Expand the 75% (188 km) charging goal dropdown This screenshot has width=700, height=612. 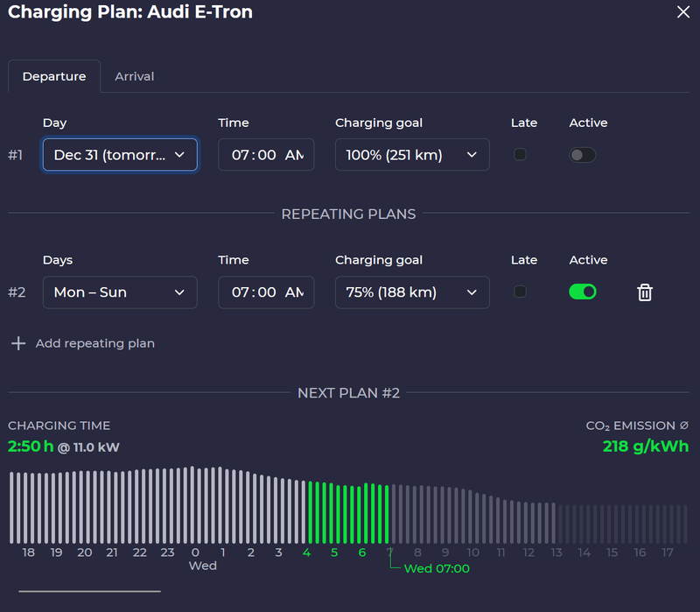[412, 292]
